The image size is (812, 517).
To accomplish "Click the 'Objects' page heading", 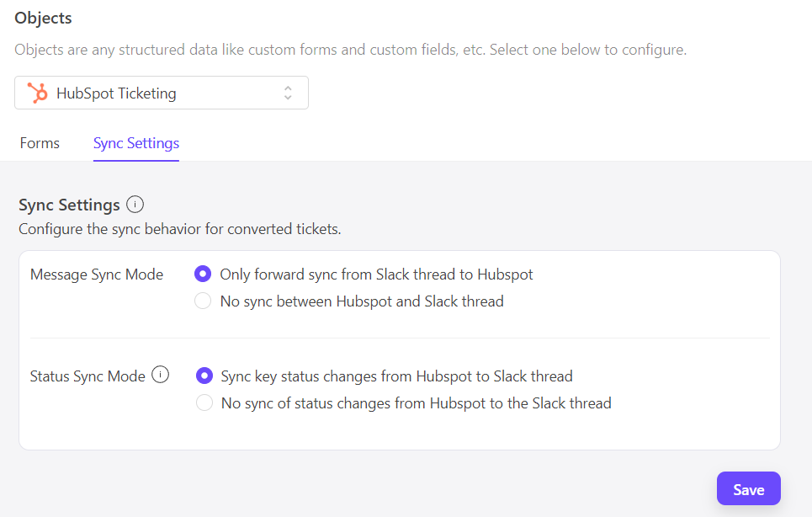I will [x=43, y=18].
